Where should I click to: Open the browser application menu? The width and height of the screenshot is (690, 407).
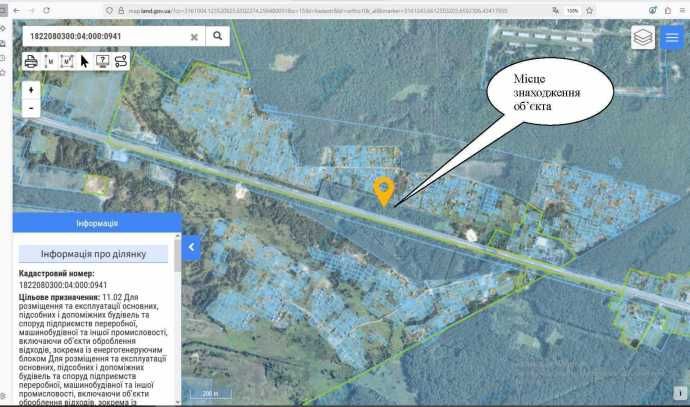pyautogui.click(x=684, y=10)
